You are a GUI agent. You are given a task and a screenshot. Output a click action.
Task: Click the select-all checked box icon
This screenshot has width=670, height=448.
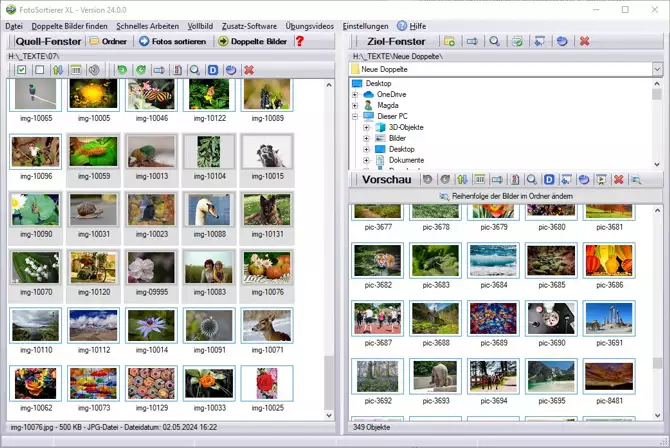[x=21, y=70]
